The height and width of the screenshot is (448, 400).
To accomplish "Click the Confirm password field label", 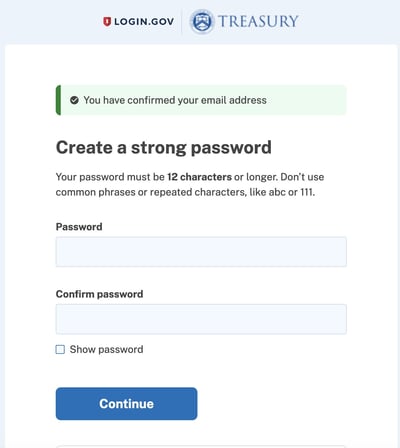I will click(x=99, y=294).
